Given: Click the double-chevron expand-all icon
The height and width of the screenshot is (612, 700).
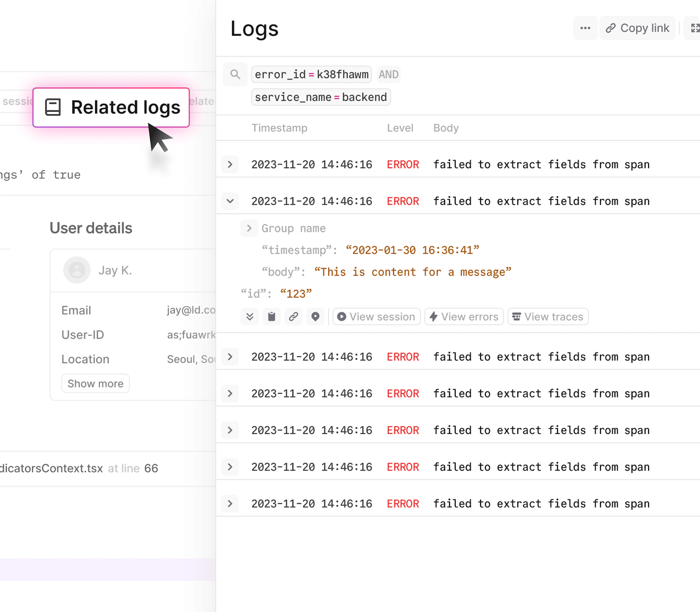Looking at the screenshot, I should (x=250, y=317).
